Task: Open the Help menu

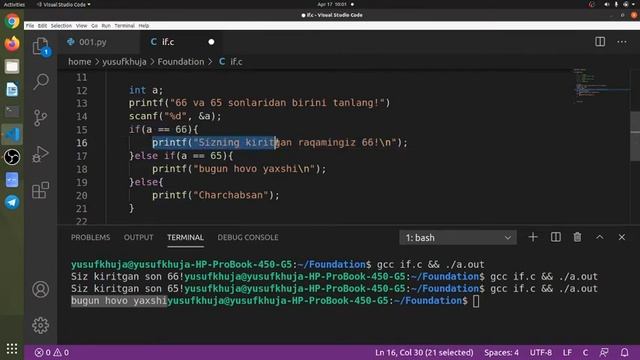Action: [x=144, y=25]
